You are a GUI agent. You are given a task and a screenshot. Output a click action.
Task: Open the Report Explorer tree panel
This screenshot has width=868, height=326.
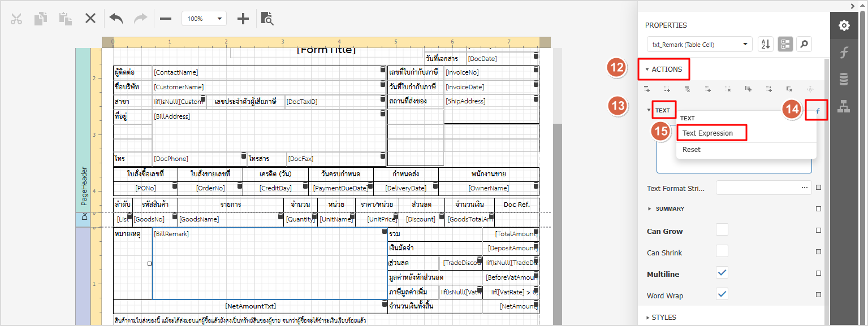click(x=844, y=106)
